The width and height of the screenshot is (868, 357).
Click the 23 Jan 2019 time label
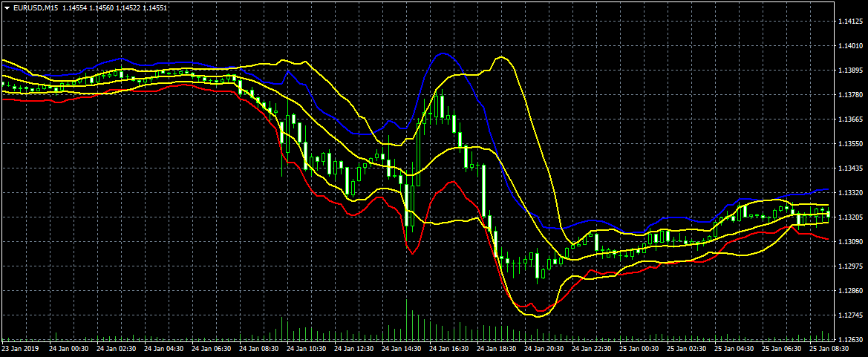tap(19, 350)
